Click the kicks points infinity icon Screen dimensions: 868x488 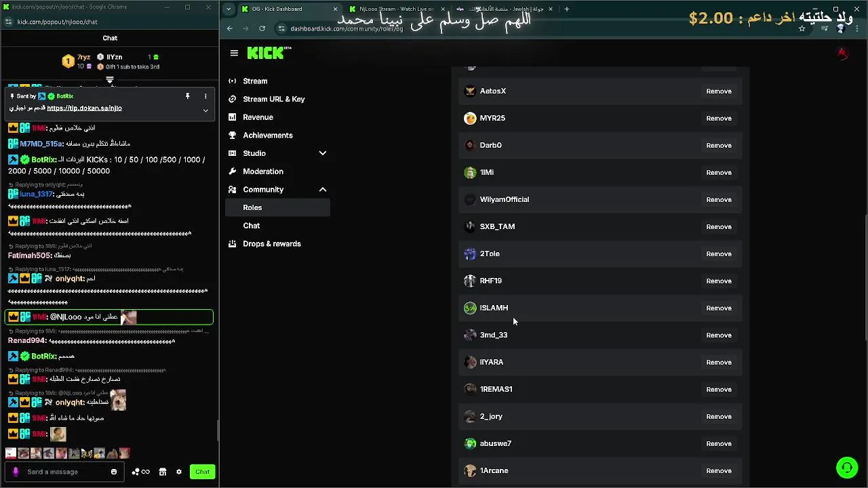pos(141,472)
